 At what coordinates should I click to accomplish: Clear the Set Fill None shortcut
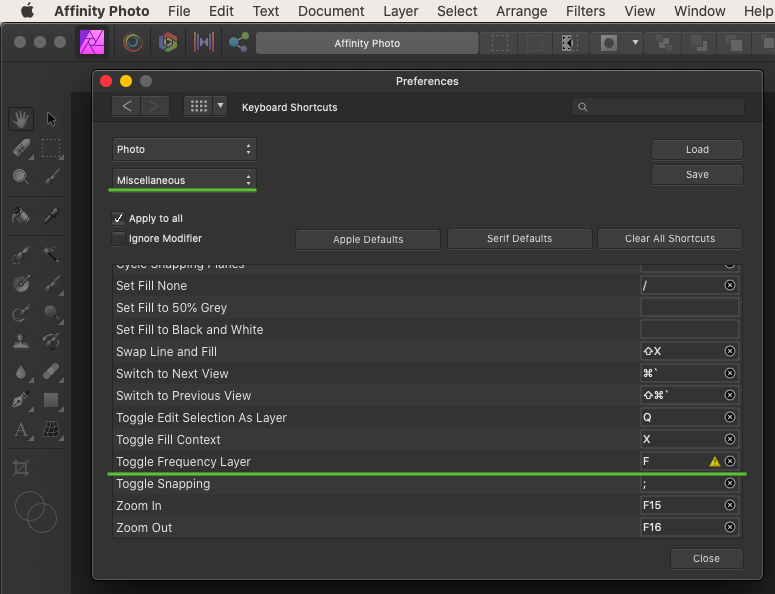point(730,285)
